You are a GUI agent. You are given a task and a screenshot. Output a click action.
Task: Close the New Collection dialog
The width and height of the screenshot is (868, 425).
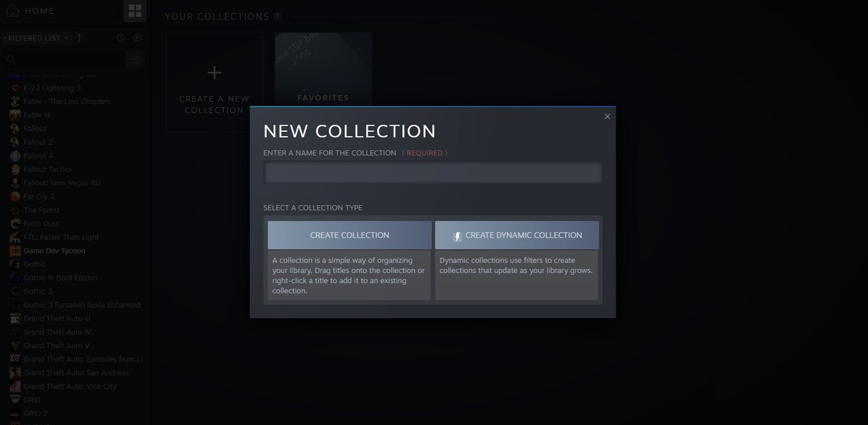pyautogui.click(x=607, y=117)
